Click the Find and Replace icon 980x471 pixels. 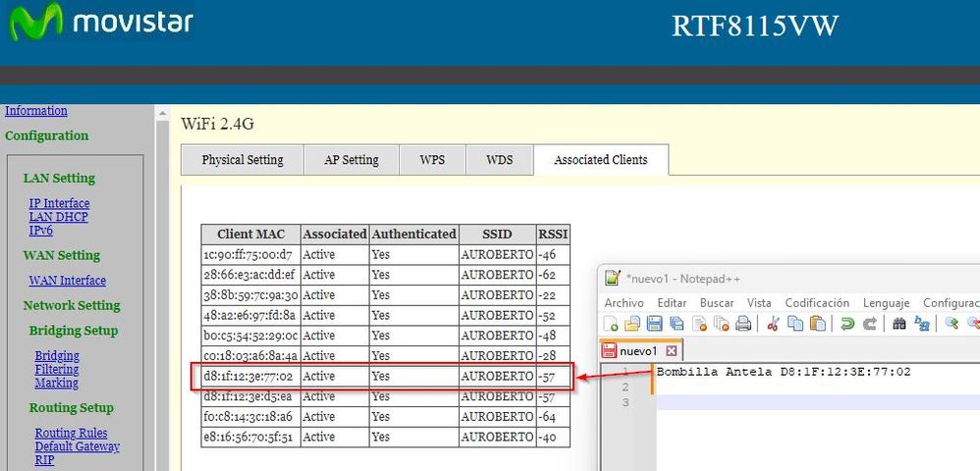click(x=922, y=324)
